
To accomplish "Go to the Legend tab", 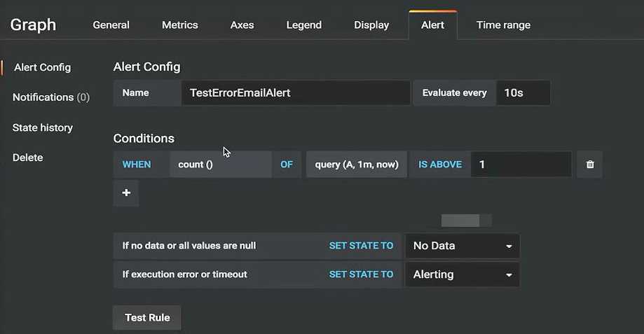I will coord(304,25).
